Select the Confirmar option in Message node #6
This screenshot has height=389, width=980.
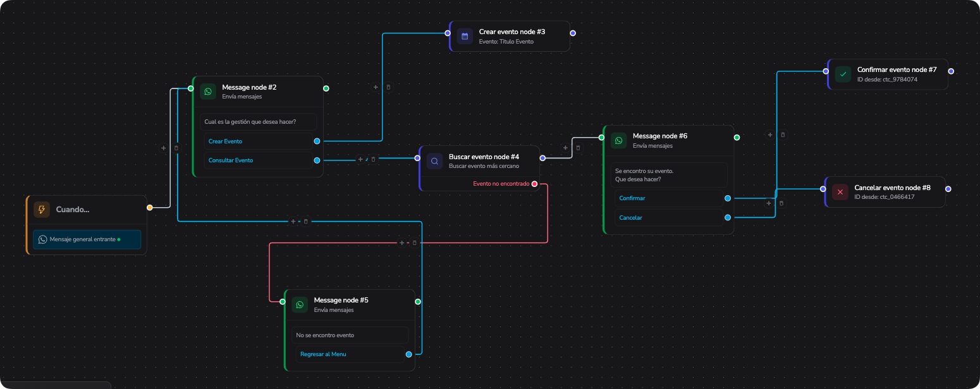[669, 198]
